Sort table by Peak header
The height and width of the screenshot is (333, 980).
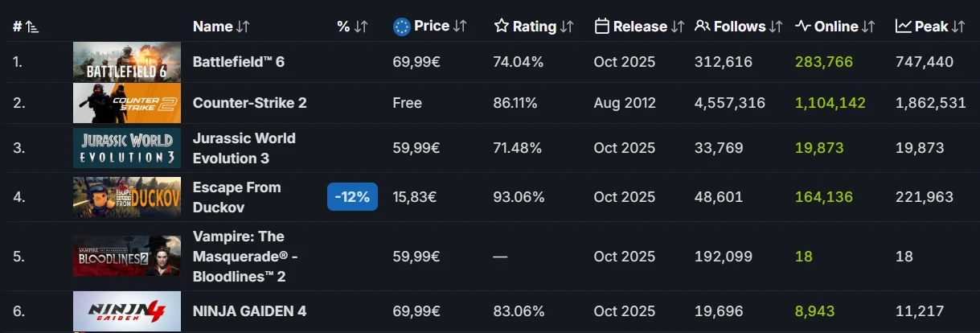[931, 27]
